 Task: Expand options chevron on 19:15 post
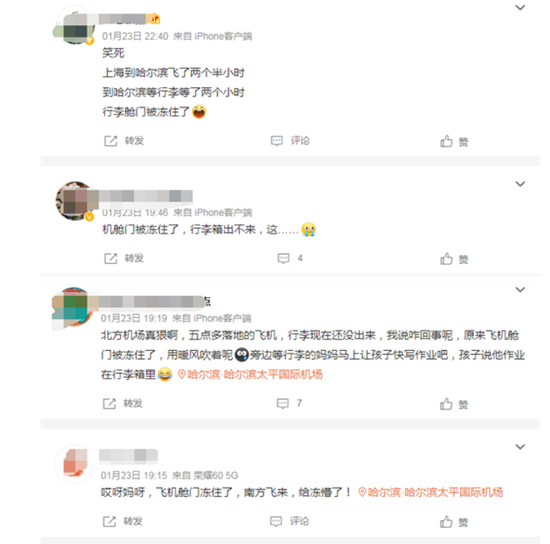[520, 446]
